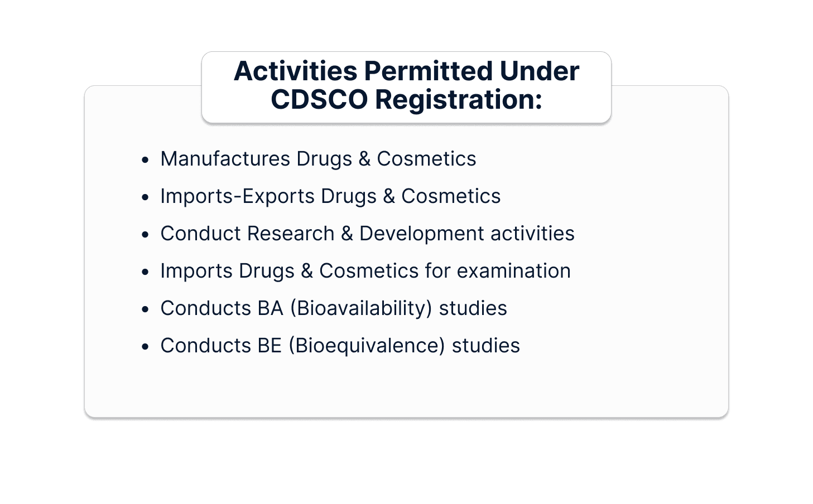The height and width of the screenshot is (504, 813).
Task: Click bullet before Imports Drugs for examination
Action: tap(146, 272)
